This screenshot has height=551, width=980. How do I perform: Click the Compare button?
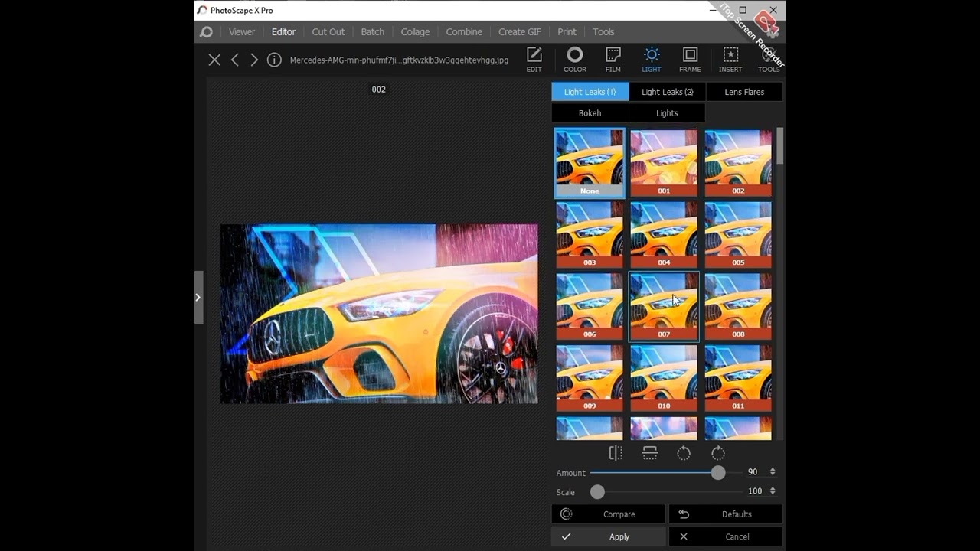(x=609, y=514)
